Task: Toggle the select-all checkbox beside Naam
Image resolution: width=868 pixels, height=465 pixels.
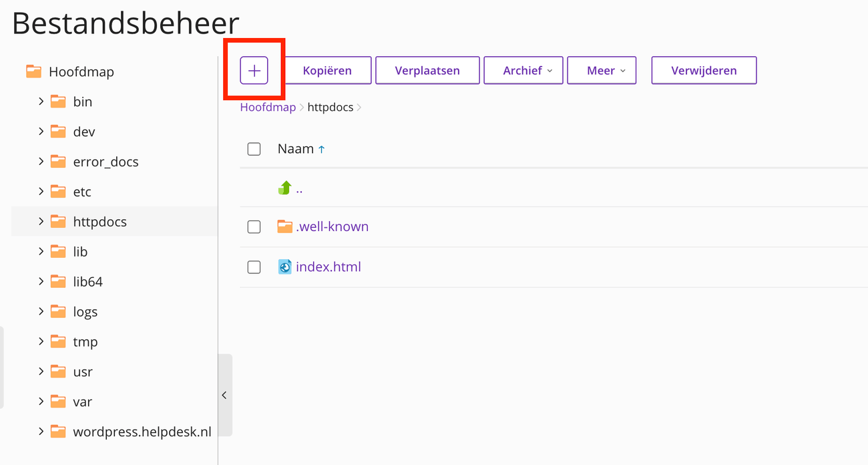Action: click(254, 149)
